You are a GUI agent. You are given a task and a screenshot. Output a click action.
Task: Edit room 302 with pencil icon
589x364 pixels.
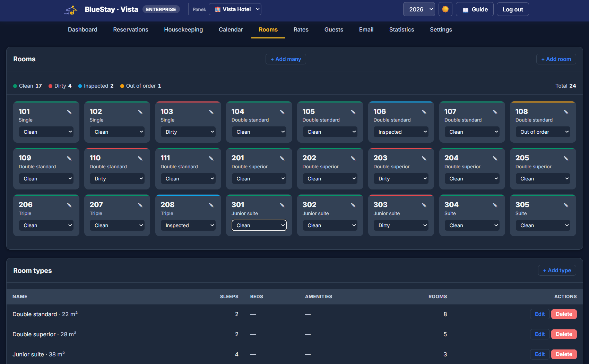pos(353,205)
